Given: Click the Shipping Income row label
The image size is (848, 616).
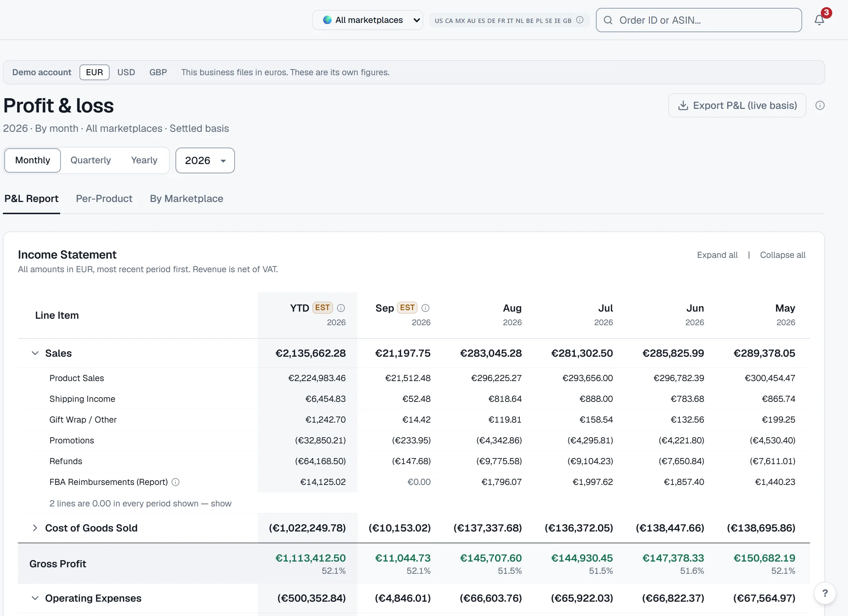Looking at the screenshot, I should tap(82, 399).
